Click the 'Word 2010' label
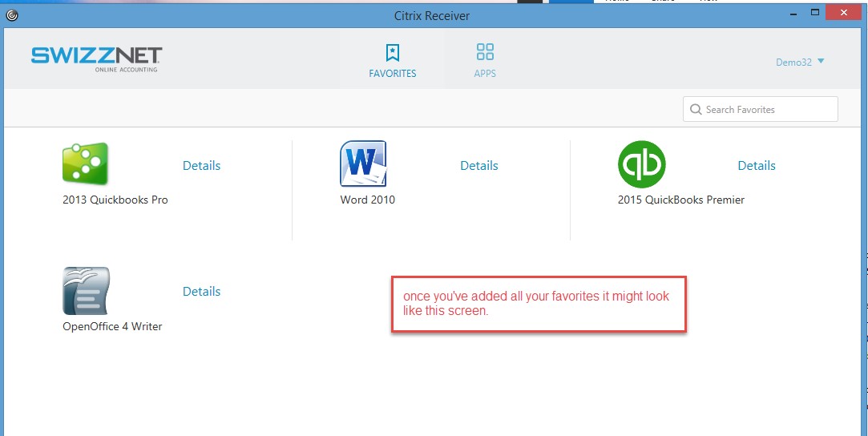Image resolution: width=868 pixels, height=436 pixels. (368, 200)
